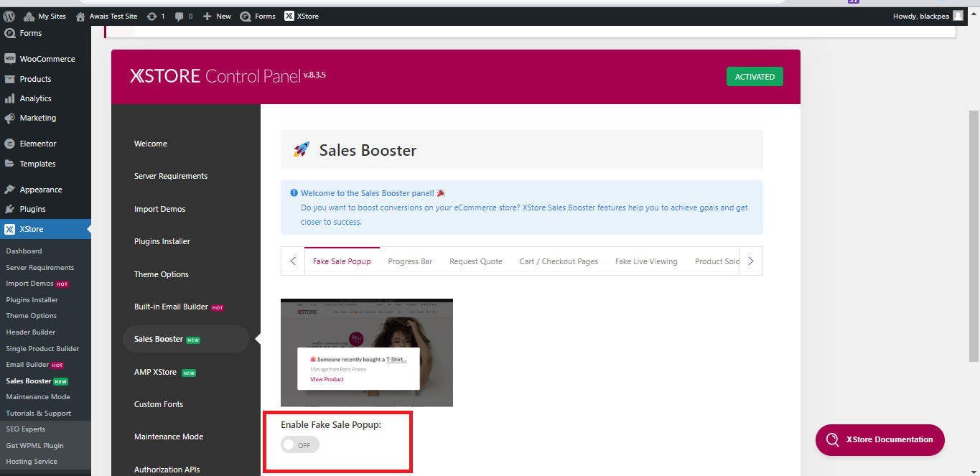Open Sales Booster in WordPress submenu
Screen dimensions: 980x476
pos(37,381)
